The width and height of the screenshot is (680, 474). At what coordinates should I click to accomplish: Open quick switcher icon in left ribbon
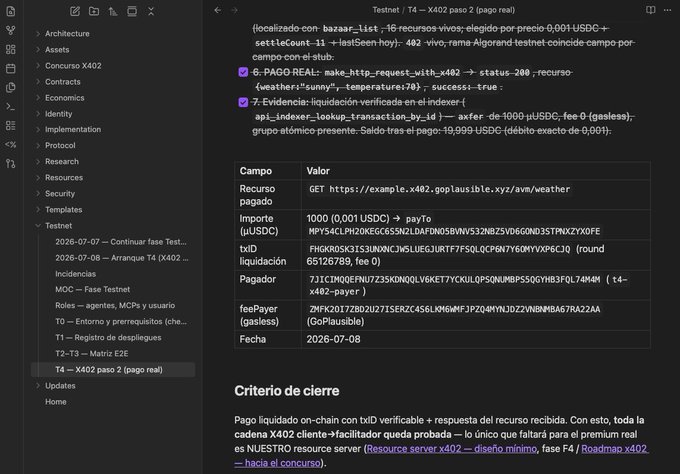(11, 11)
